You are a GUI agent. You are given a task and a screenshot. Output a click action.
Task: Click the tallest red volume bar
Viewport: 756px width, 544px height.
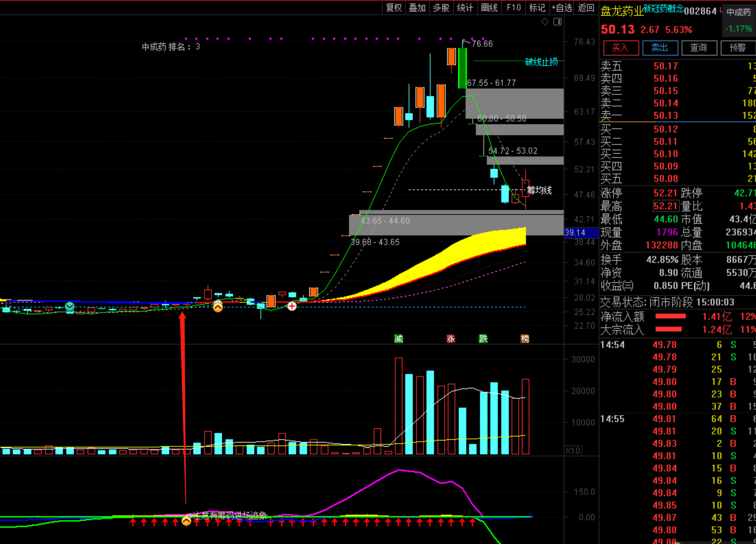coord(398,406)
